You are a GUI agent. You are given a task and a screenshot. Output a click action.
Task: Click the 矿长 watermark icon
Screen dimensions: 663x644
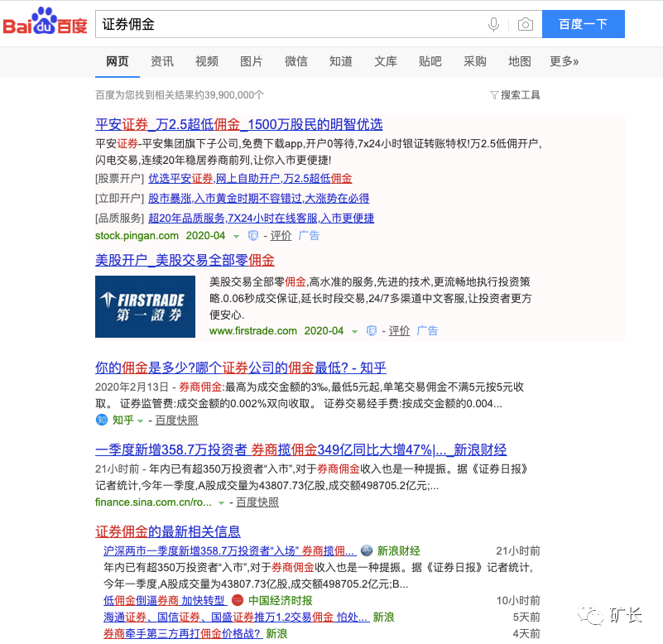coord(589,613)
